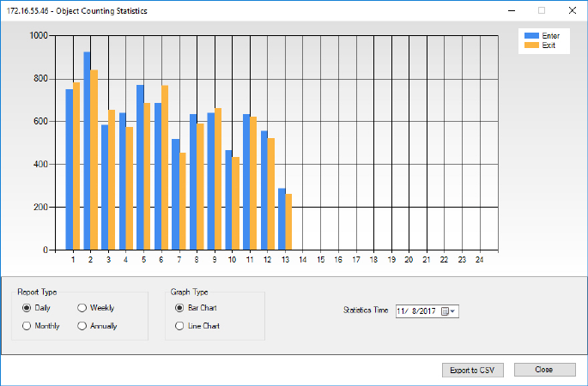Click the orange Exit legend swatch
The image size is (588, 386).
click(531, 45)
